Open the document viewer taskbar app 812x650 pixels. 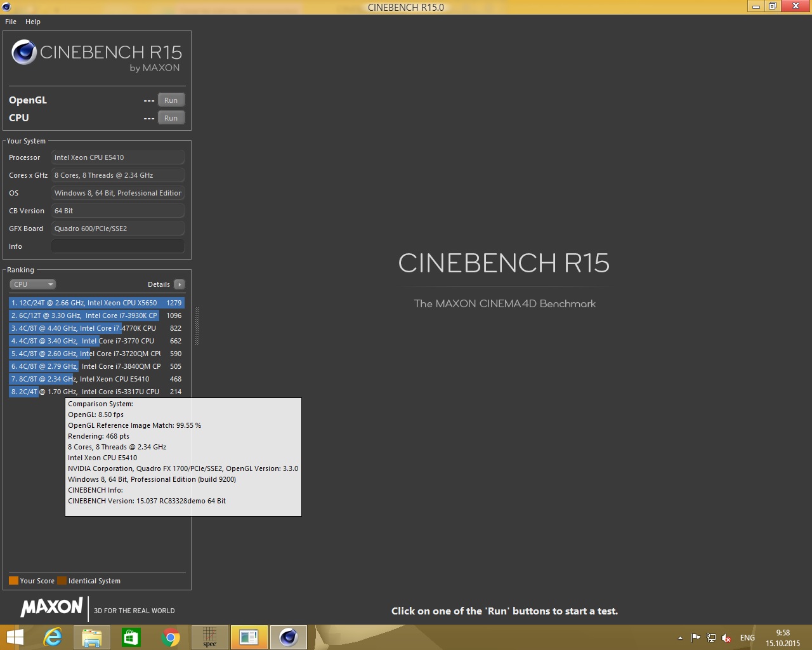click(x=249, y=637)
